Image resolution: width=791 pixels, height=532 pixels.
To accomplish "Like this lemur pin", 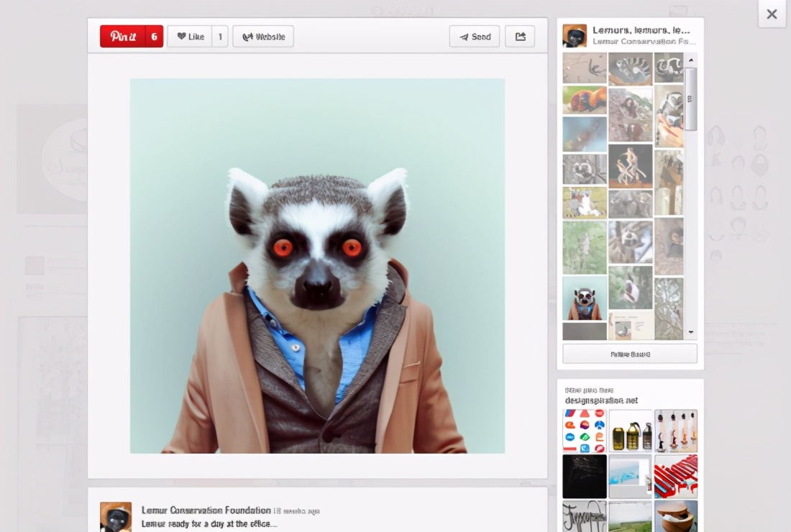I will pos(191,37).
